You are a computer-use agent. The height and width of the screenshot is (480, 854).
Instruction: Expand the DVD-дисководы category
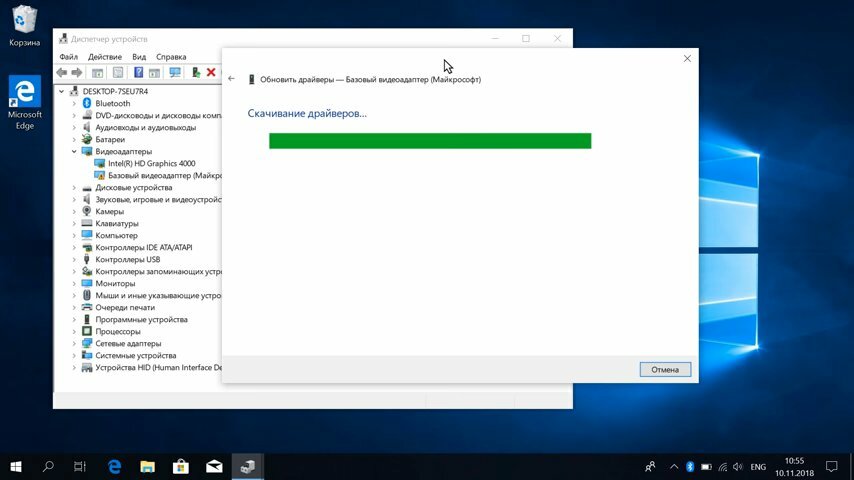[74, 116]
